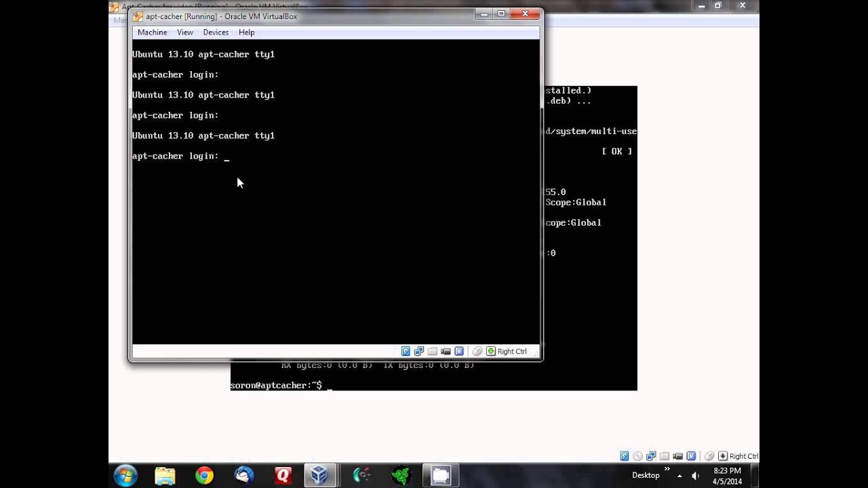Click Right Ctrl label in background VM status bar
The image size is (868, 488).
[x=744, y=456]
